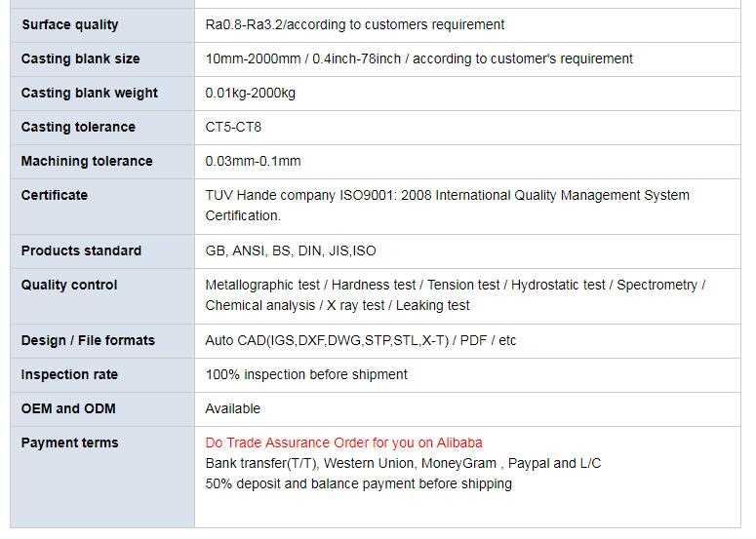
Task: Click '100% inspection before shipment' text
Action: [x=306, y=374]
